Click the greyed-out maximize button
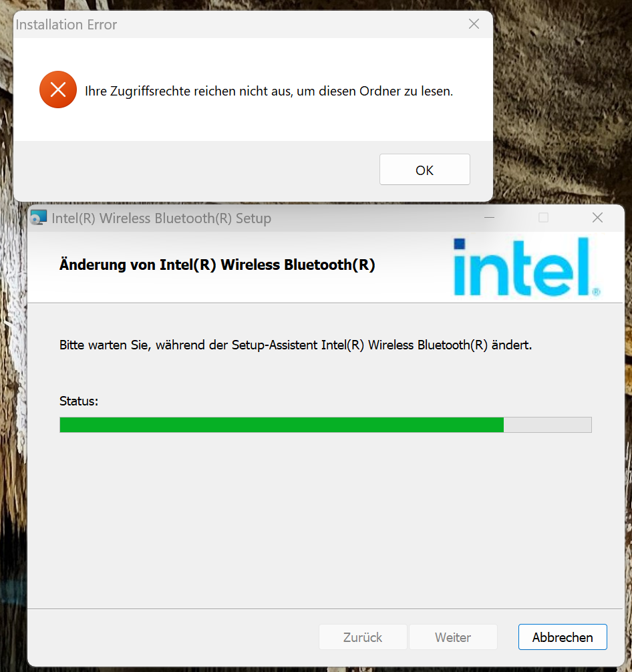 tap(543, 218)
